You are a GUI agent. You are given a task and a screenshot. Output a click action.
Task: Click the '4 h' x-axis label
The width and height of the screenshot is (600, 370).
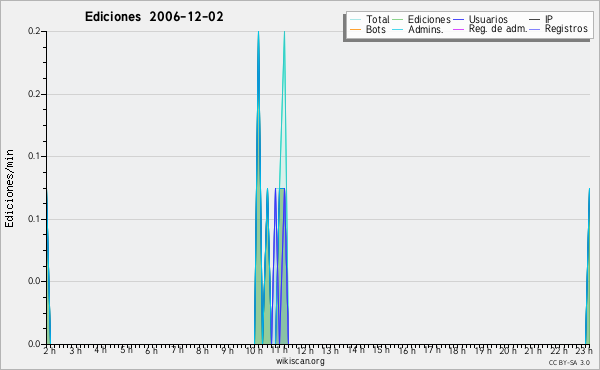(100, 350)
